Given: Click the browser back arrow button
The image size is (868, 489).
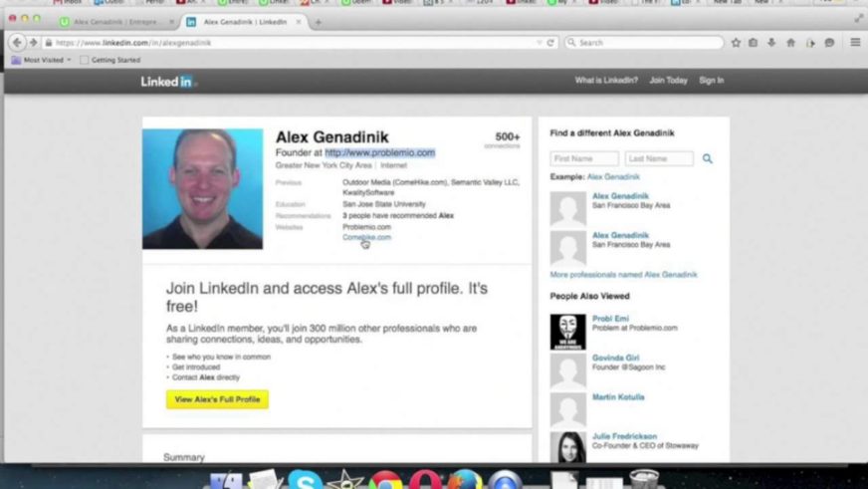Looking at the screenshot, I should click(17, 43).
